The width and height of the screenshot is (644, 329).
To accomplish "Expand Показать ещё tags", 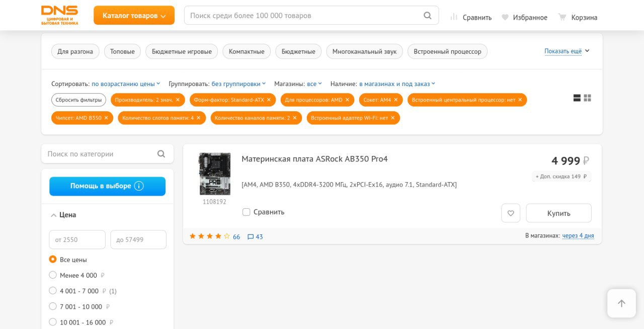I will click(567, 51).
